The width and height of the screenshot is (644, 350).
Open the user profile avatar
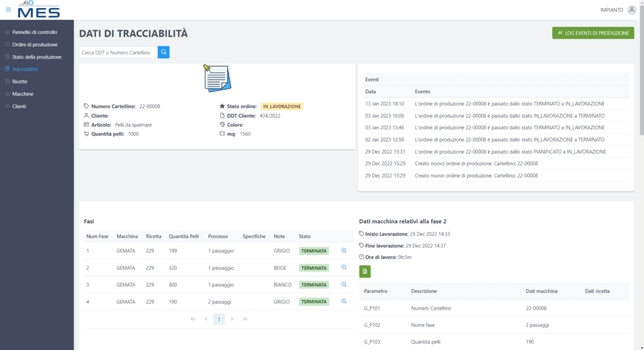coord(631,9)
